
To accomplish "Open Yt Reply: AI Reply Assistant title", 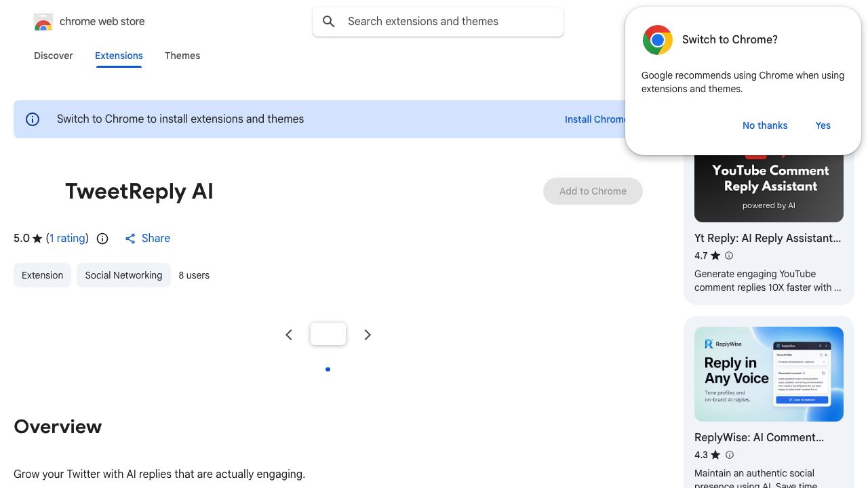I will point(768,238).
